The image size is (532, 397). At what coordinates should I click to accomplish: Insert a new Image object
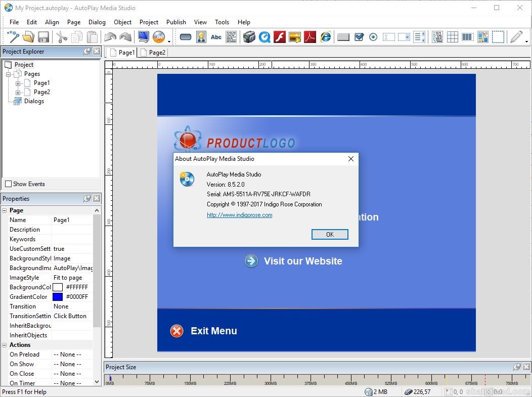pos(201,36)
